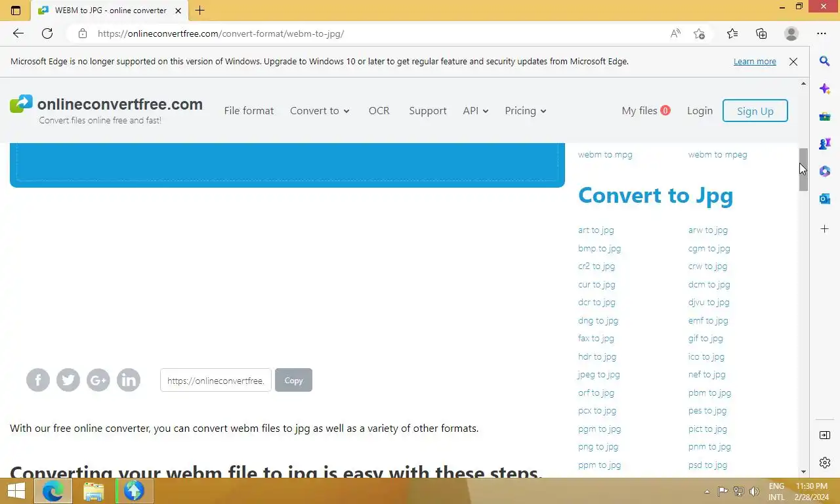The width and height of the screenshot is (840, 504).
Task: Open the volume speaker tray icon
Action: click(755, 491)
